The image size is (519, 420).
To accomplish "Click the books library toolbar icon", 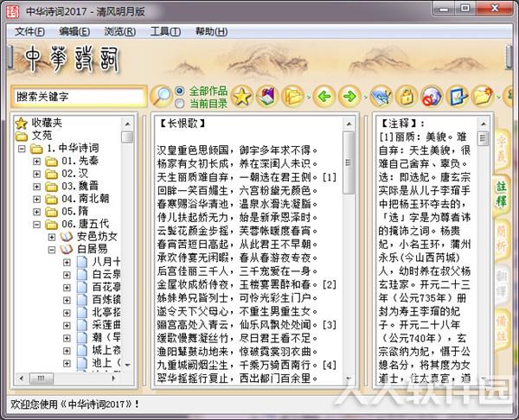I will pos(267,96).
